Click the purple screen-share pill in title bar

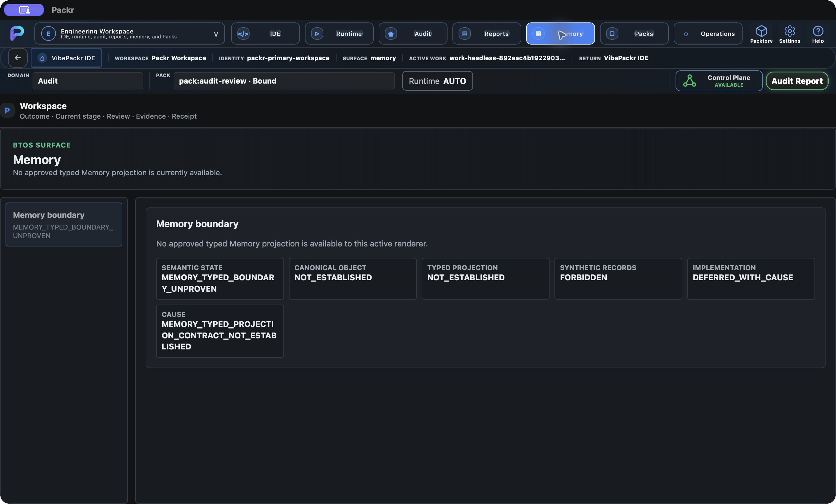click(x=24, y=10)
